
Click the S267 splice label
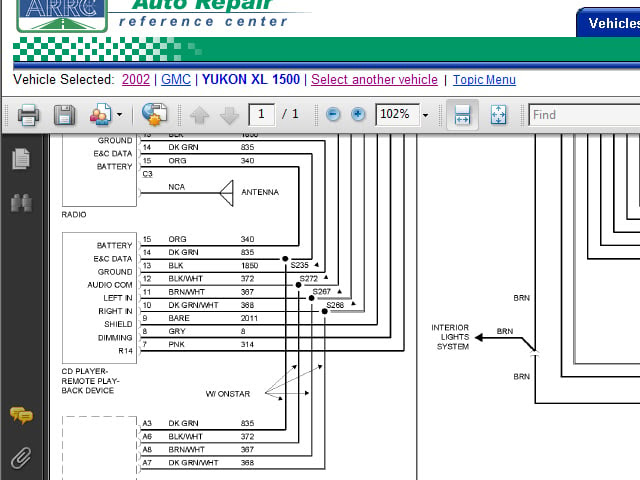[x=322, y=291]
